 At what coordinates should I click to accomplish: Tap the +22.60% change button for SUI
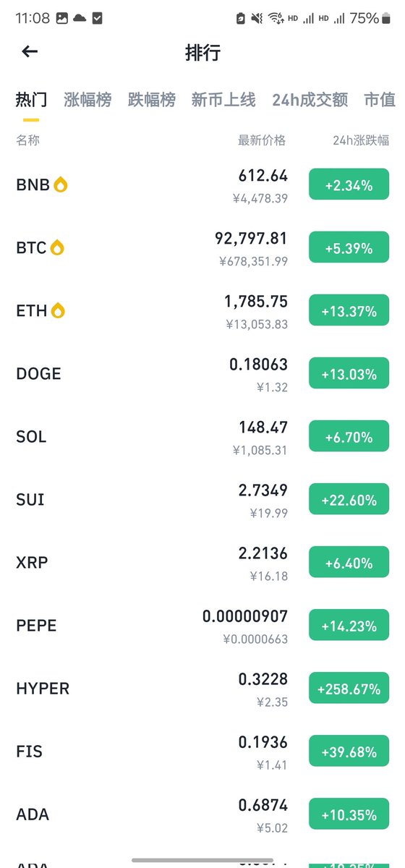pyautogui.click(x=349, y=500)
